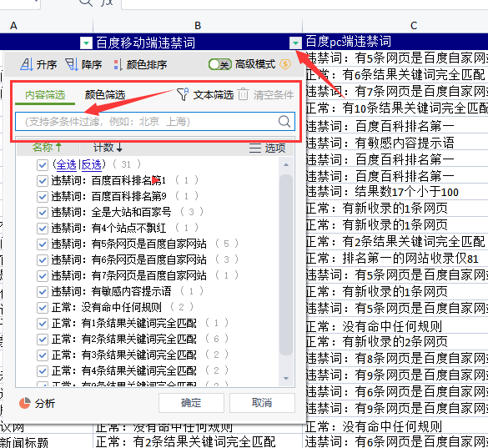The width and height of the screenshot is (488, 448).
Task: Select column B header
Action: pos(198,25)
